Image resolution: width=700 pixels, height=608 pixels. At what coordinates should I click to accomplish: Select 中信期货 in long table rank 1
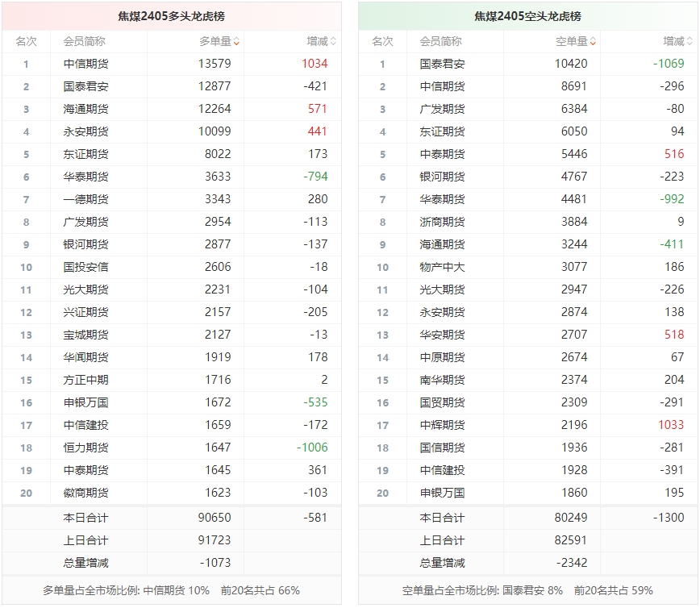click(85, 64)
